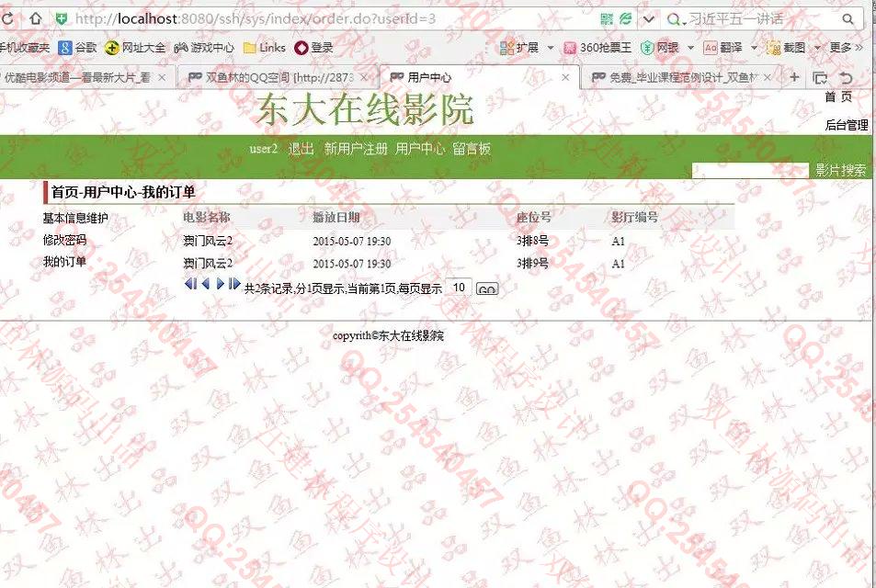Click the restore closed tab icon
This screenshot has width=876, height=588.
click(x=847, y=78)
